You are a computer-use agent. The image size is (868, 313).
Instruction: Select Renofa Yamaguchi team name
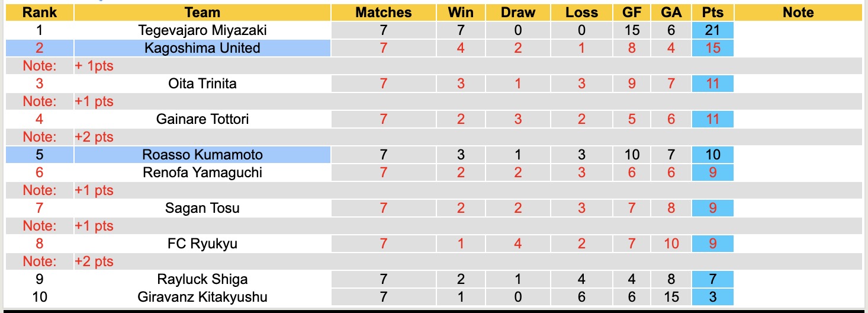point(202,173)
